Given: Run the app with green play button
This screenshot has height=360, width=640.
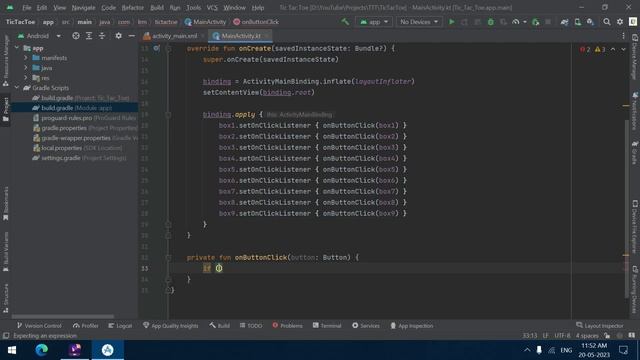Looking at the screenshot, I should (451, 22).
